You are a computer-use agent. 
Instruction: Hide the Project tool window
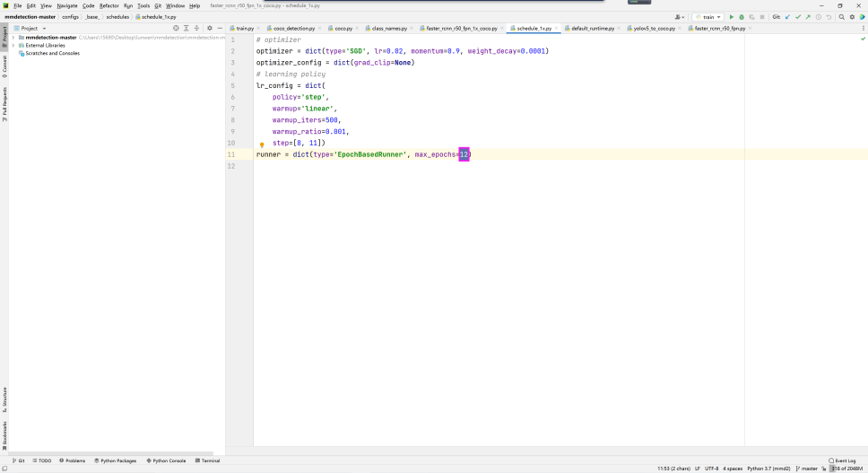click(220, 28)
